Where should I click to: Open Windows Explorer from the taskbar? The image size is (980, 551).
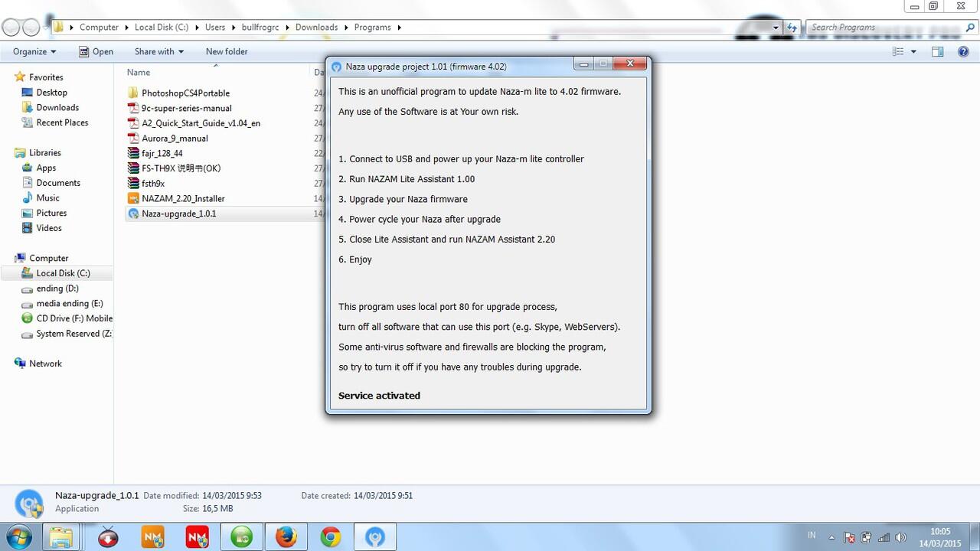(x=60, y=537)
